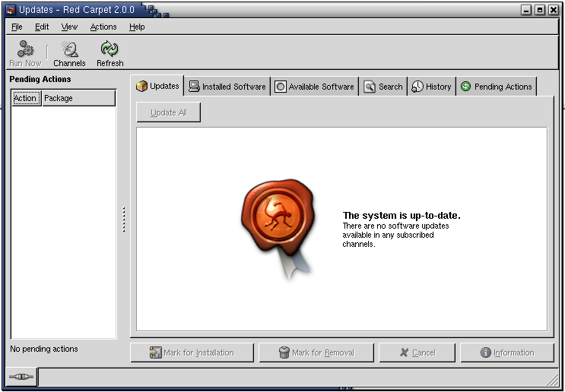The height and width of the screenshot is (392, 565).
Task: Click the Information button
Action: pyautogui.click(x=507, y=352)
